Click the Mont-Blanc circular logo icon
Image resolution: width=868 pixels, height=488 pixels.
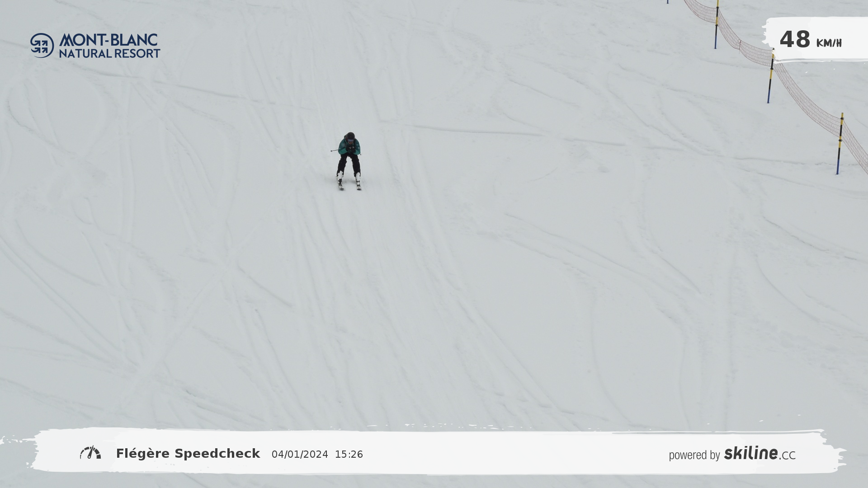pyautogui.click(x=42, y=45)
